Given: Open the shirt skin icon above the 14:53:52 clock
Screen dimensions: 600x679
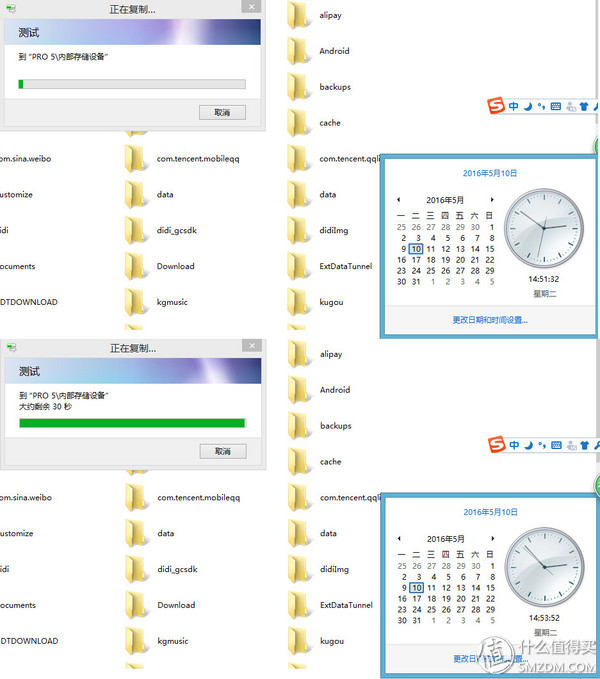Looking at the screenshot, I should (584, 445).
